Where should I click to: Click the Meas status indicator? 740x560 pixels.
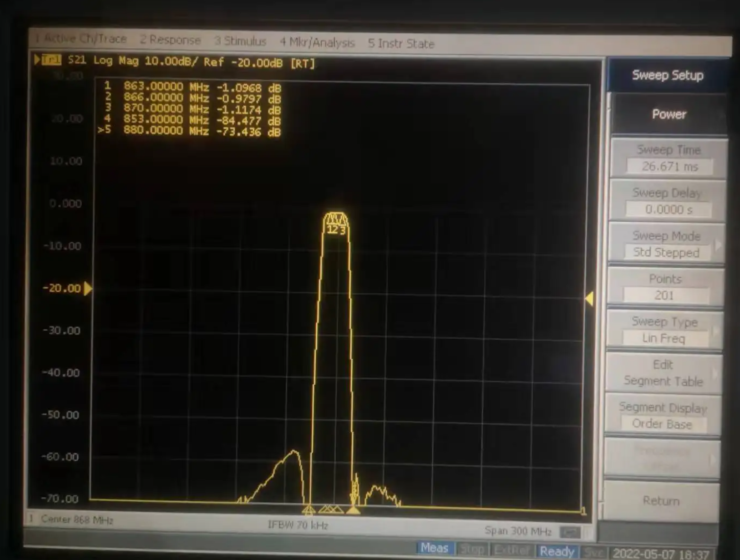click(x=434, y=548)
